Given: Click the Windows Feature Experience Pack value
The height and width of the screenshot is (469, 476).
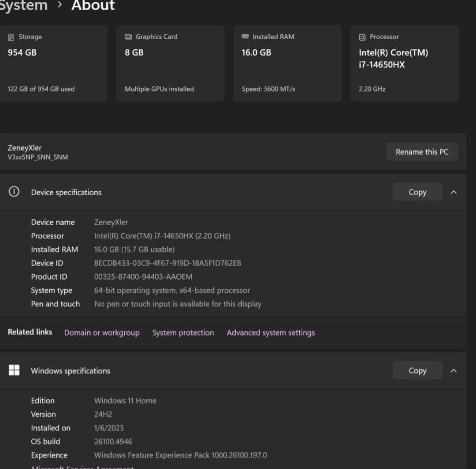Looking at the screenshot, I should (x=181, y=455).
